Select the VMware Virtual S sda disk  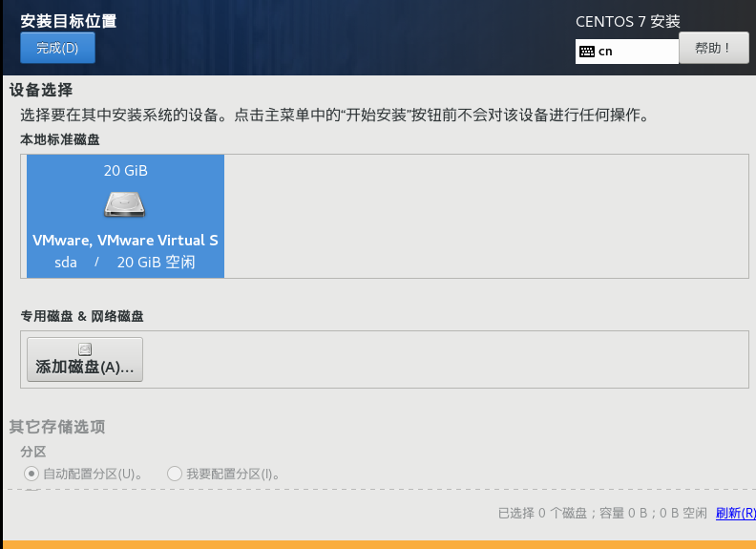pos(125,216)
